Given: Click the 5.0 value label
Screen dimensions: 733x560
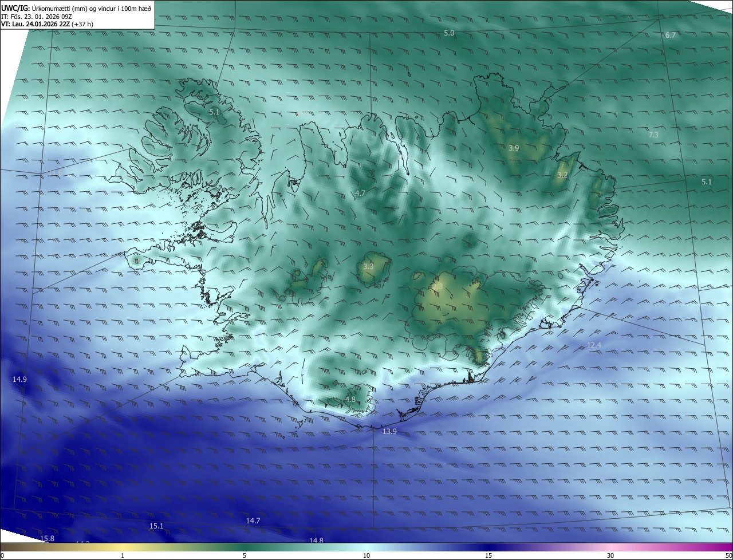Looking at the screenshot, I should (x=449, y=33).
